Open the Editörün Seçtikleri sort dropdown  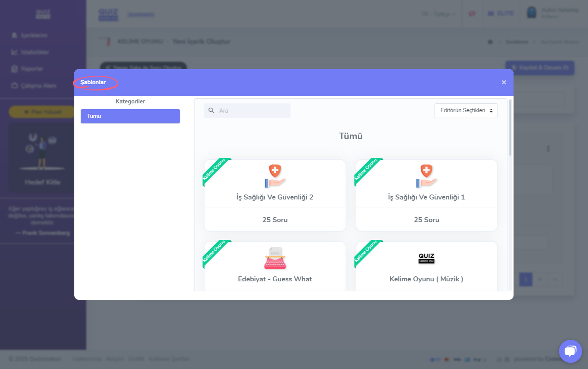(x=466, y=111)
